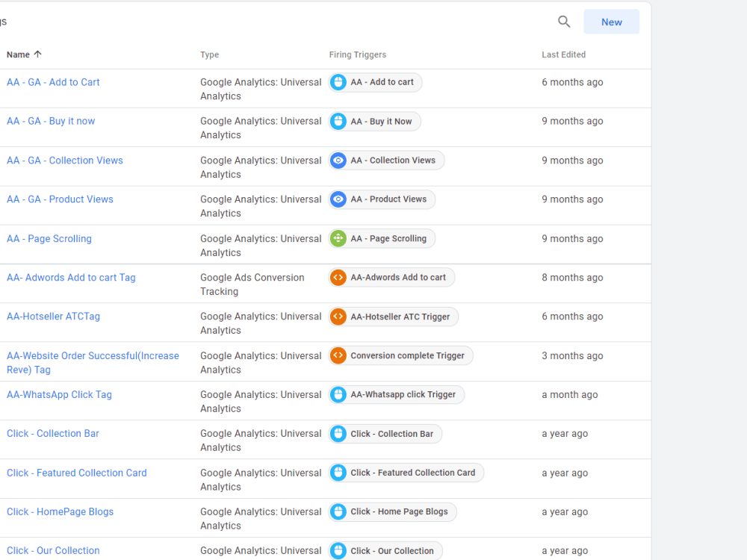Click 'a year ago' in Click - Collection Bar row
This screenshot has height=560, width=747.
pos(565,433)
